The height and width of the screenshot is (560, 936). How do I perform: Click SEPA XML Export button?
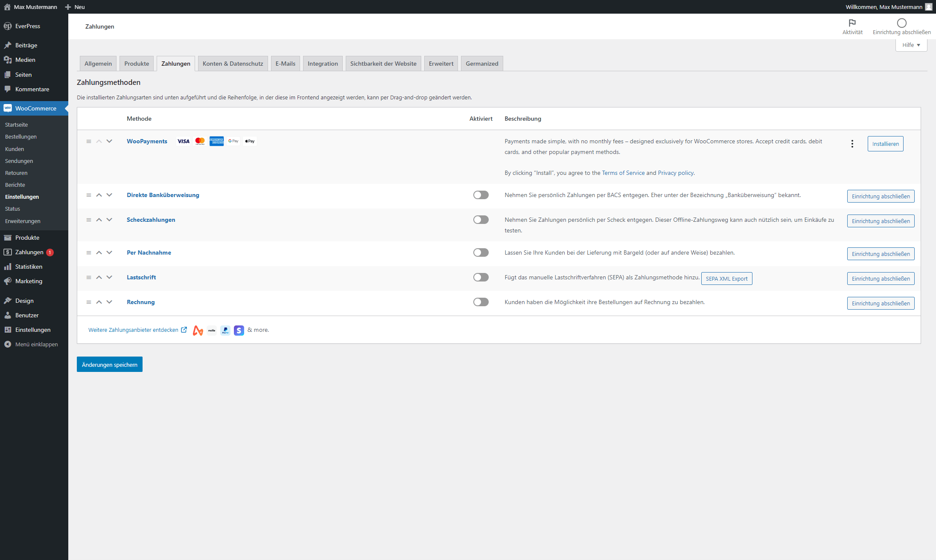(726, 279)
